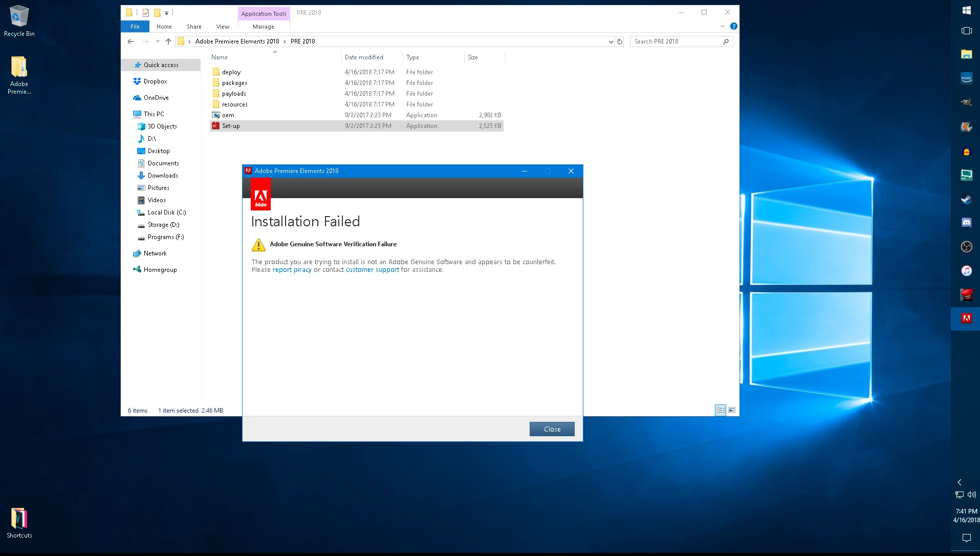The image size is (980, 556).
Task: Click the Explorer forward arrow
Action: click(x=146, y=41)
